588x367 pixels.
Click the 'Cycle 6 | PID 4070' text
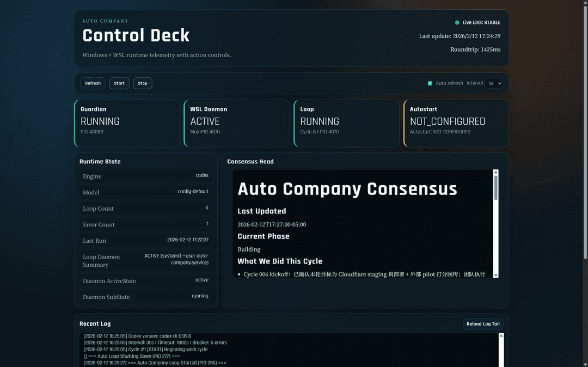coord(320,132)
